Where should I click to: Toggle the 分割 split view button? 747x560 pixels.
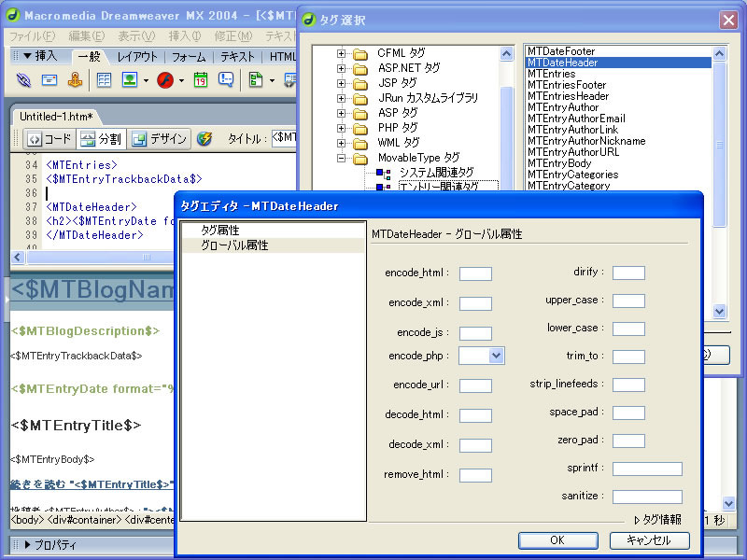pyautogui.click(x=100, y=139)
